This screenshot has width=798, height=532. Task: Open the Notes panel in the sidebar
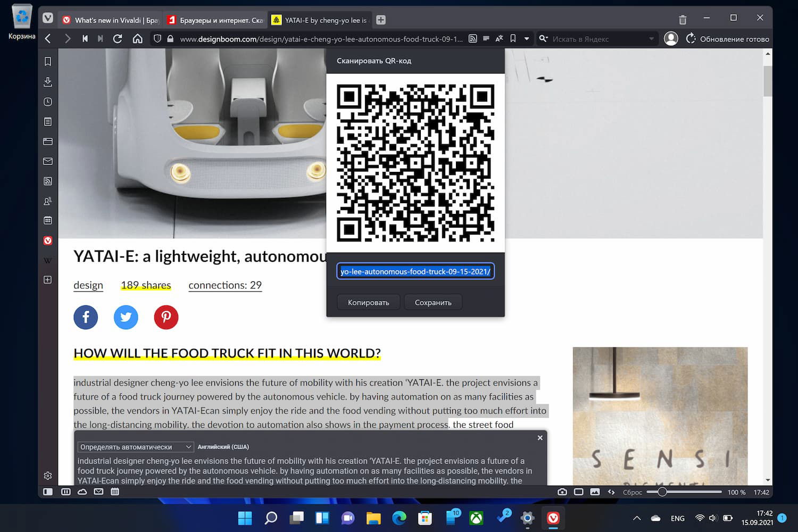48,121
